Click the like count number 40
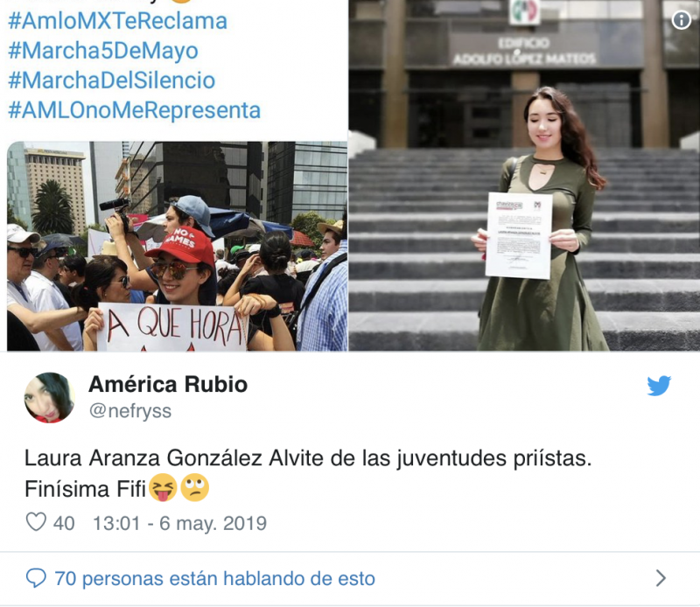This screenshot has height=607, width=700. [x=64, y=523]
